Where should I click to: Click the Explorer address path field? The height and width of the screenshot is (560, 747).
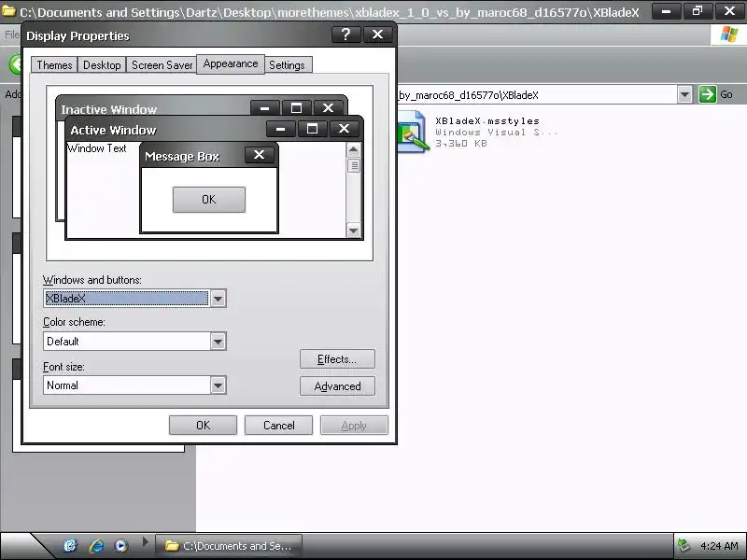[x=537, y=95]
